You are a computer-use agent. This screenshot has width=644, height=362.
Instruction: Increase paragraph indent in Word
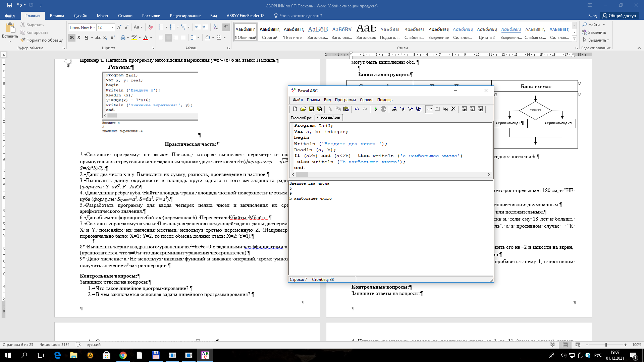pos(206,27)
